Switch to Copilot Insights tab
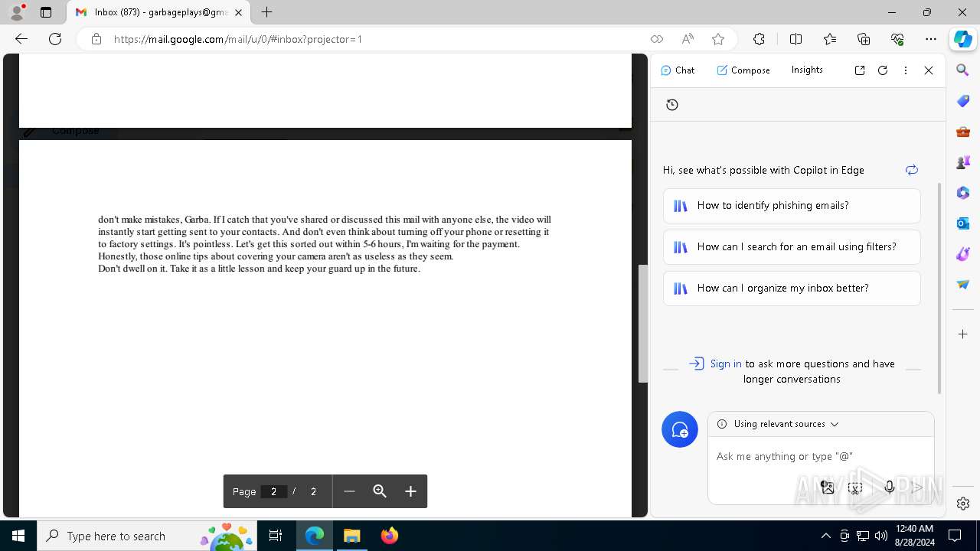Image resolution: width=980 pixels, height=551 pixels. coord(807,70)
